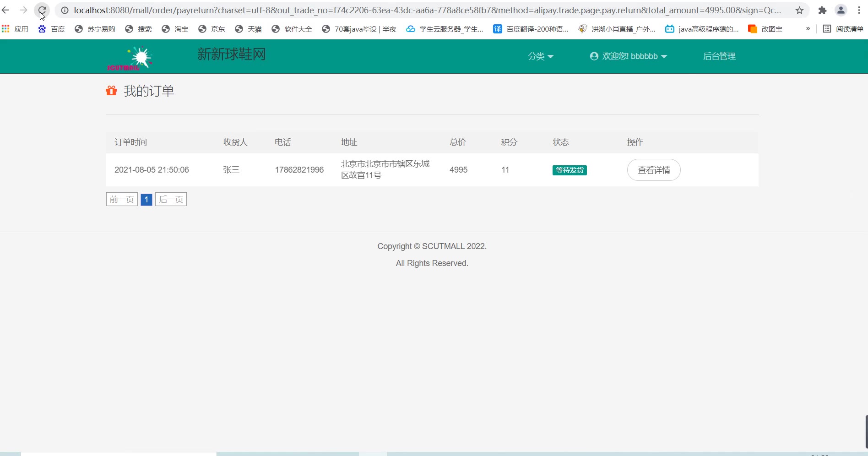The height and width of the screenshot is (456, 868).
Task: Expand the 分类 category dropdown
Action: pyautogui.click(x=541, y=56)
